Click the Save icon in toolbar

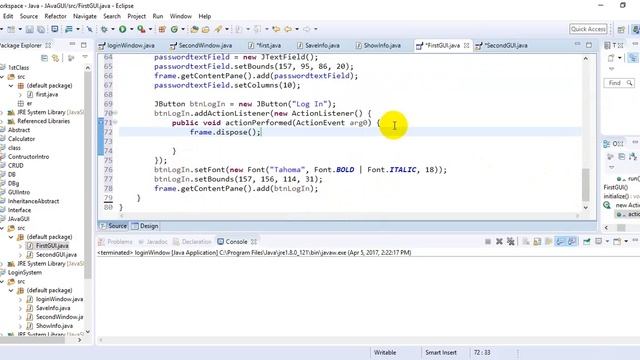point(30,29)
